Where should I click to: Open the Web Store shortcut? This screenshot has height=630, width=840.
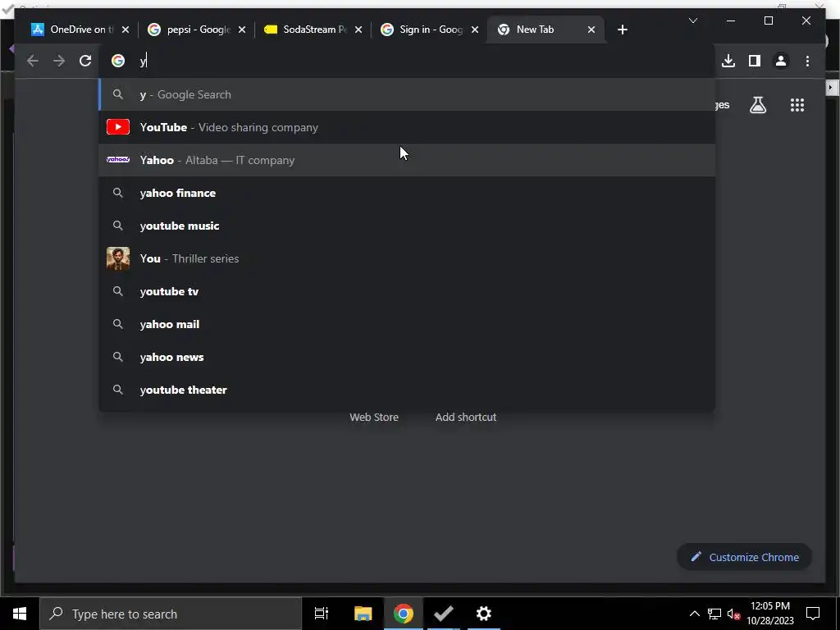374,418
